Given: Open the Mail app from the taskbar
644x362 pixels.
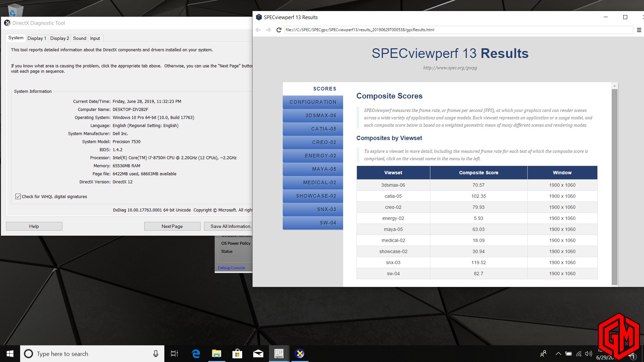Looking at the screenshot, I should tap(258, 354).
